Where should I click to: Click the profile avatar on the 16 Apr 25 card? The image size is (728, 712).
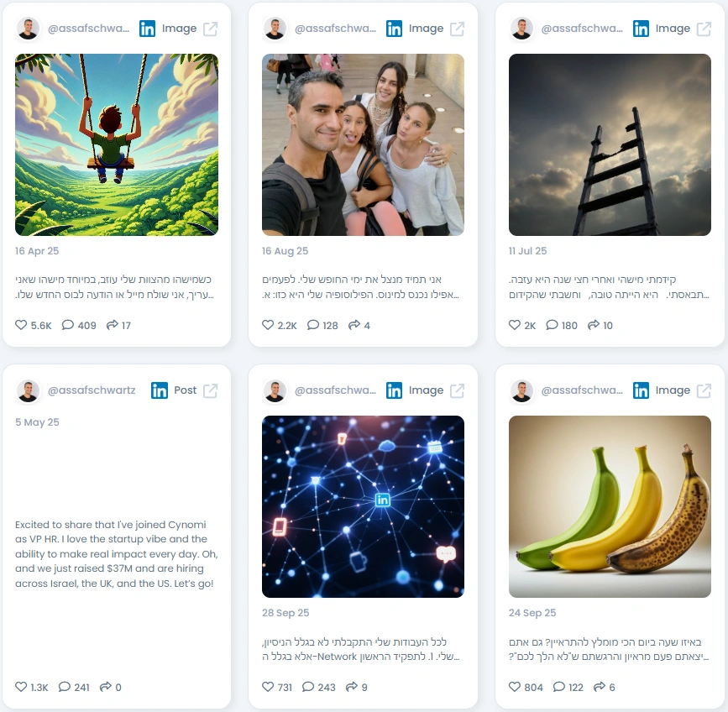(28, 29)
